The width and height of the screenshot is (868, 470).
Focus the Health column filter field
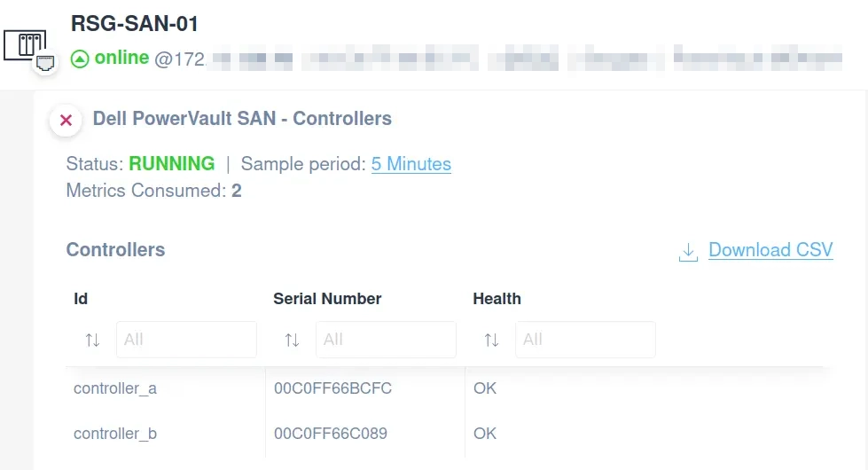point(585,340)
